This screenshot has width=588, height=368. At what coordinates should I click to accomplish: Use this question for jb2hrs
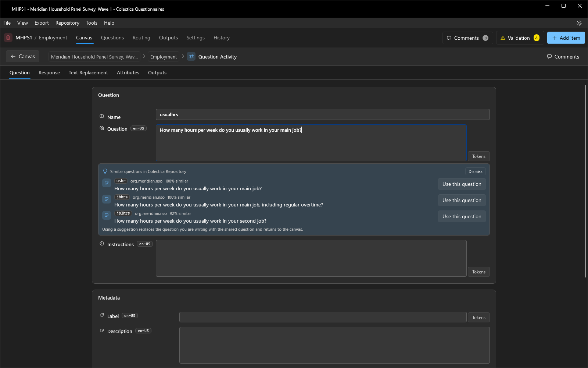(x=462, y=216)
